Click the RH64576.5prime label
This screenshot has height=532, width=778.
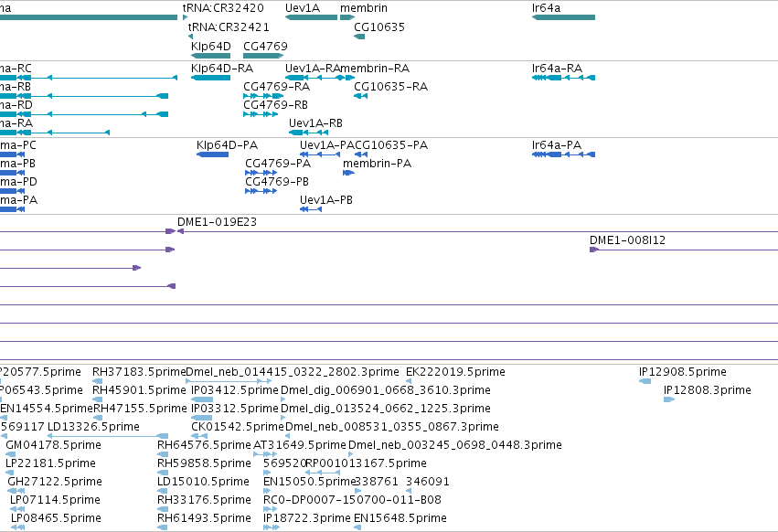[205, 444]
